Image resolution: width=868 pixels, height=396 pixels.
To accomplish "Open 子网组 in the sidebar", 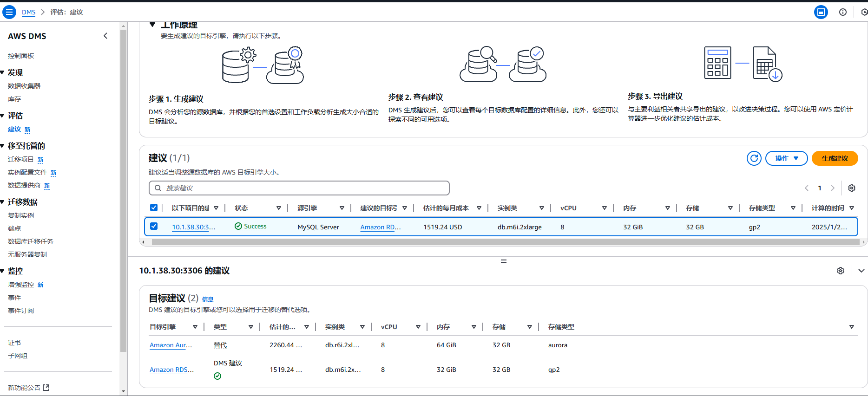I will point(18,356).
